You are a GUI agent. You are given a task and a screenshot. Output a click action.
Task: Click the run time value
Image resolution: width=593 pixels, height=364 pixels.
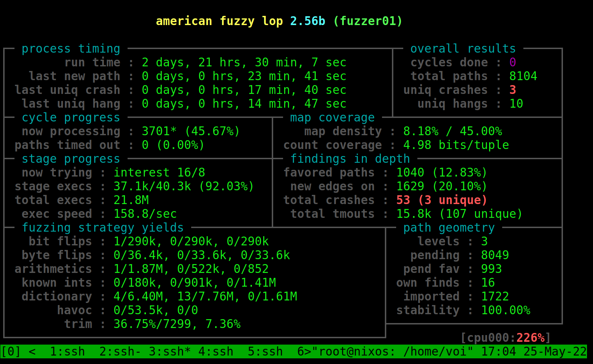(244, 62)
